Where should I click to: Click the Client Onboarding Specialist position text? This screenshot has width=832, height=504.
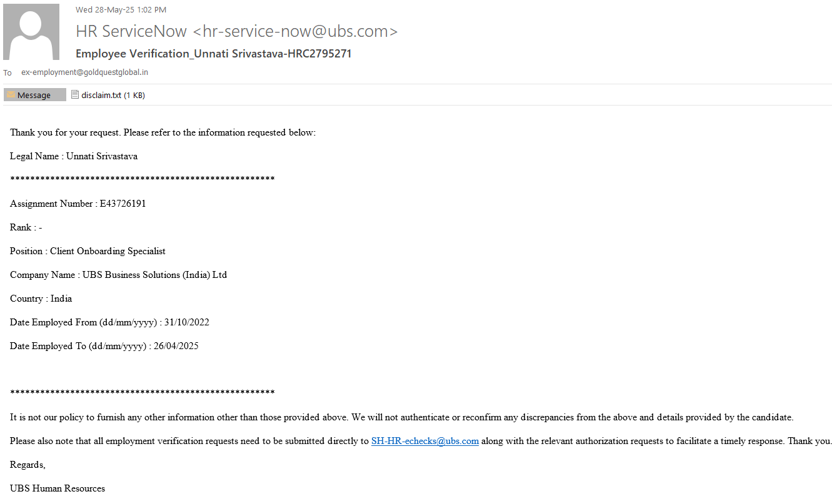(x=108, y=251)
